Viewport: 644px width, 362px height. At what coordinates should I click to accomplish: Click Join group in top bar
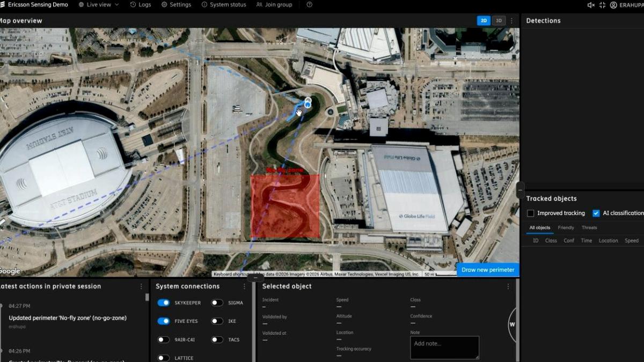[274, 5]
